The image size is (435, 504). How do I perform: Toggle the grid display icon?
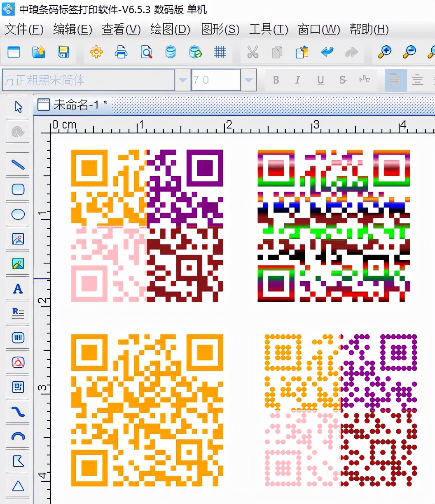click(220, 52)
